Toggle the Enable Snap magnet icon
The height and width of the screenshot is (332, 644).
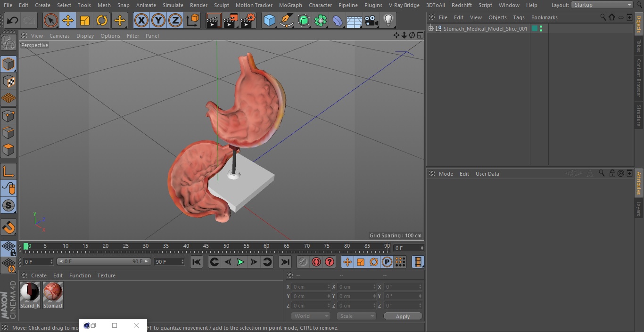[x=8, y=227]
